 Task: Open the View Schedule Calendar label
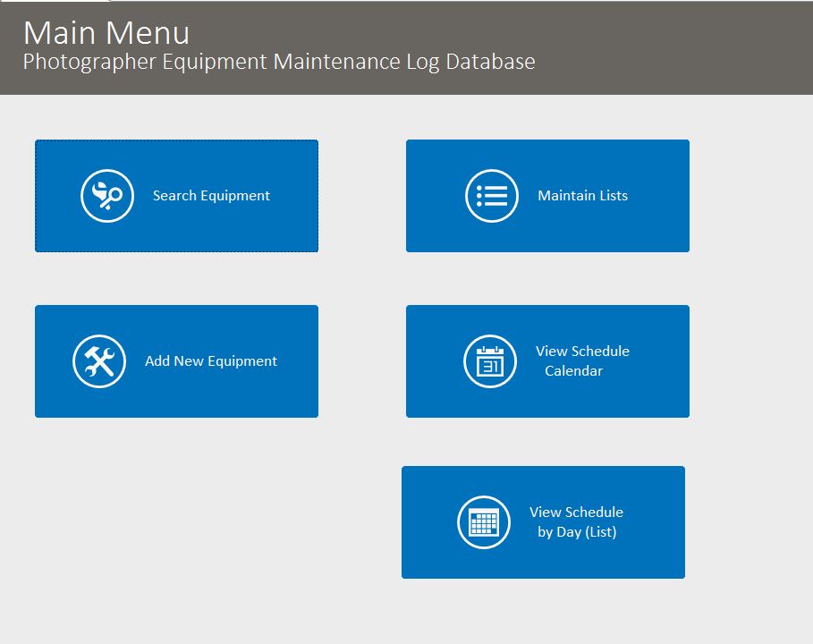(582, 360)
